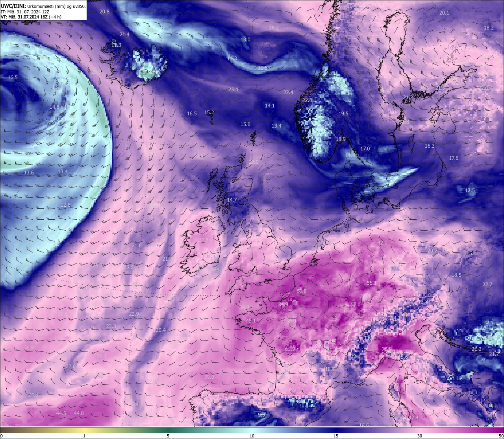Click the map value '20.4'
The image size is (504, 439).
[161, 330]
